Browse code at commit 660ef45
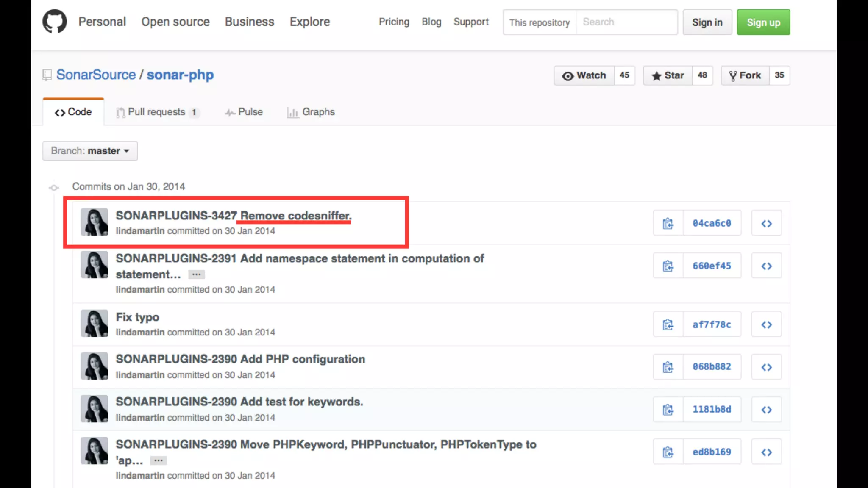This screenshot has width=868, height=488. 766,266
